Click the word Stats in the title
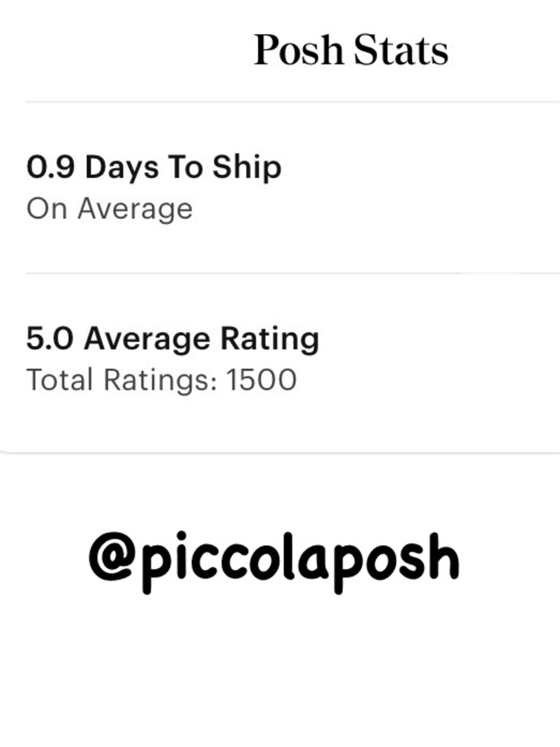Viewport: 560px width, 747px height. tap(401, 50)
